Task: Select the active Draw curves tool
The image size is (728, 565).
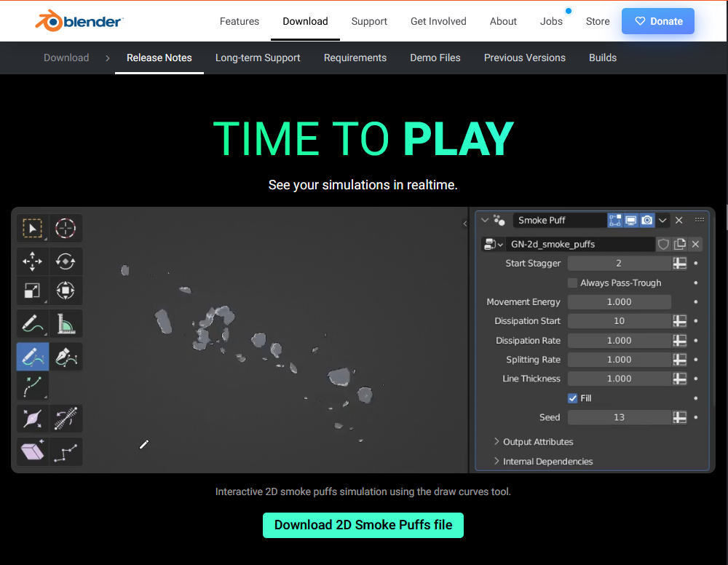Action: tap(33, 357)
